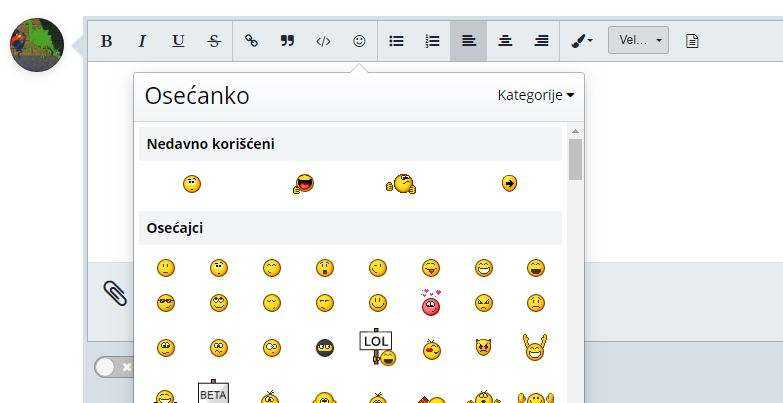Insert the devil horned emoticon
The image size is (783, 403).
(484, 347)
